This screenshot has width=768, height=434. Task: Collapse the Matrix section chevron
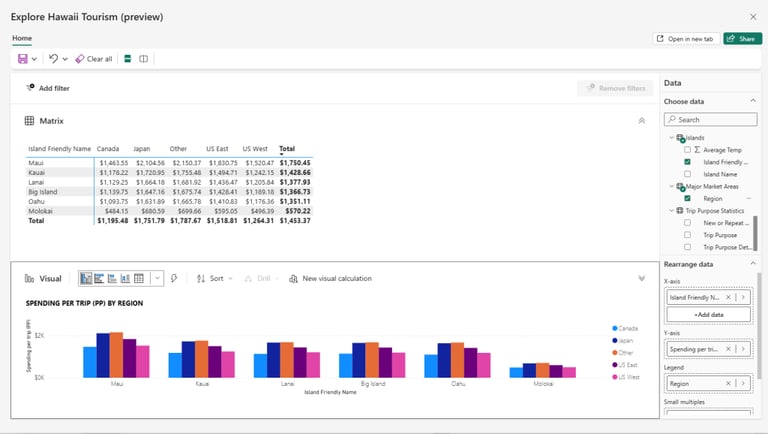point(642,121)
